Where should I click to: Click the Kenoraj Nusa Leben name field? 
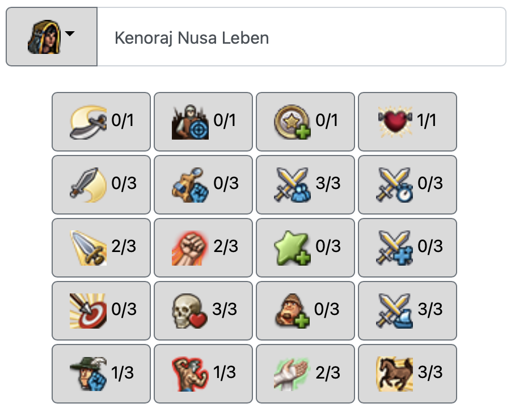[x=301, y=37]
